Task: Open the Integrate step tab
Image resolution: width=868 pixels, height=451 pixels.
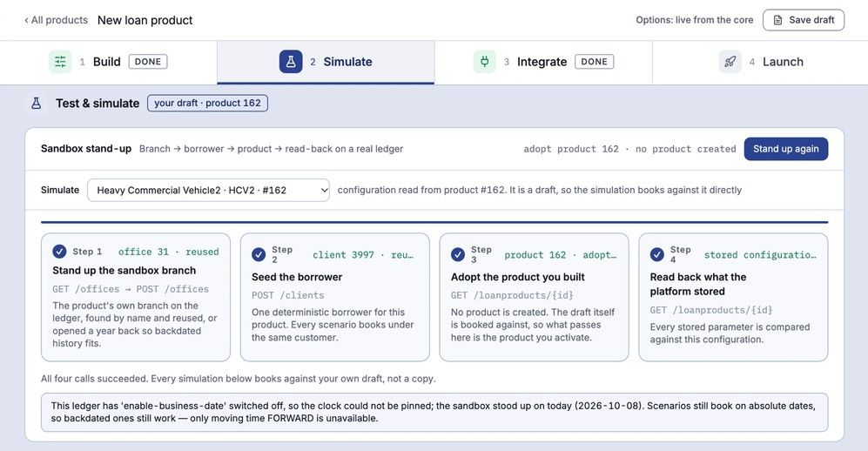Action: (x=543, y=62)
